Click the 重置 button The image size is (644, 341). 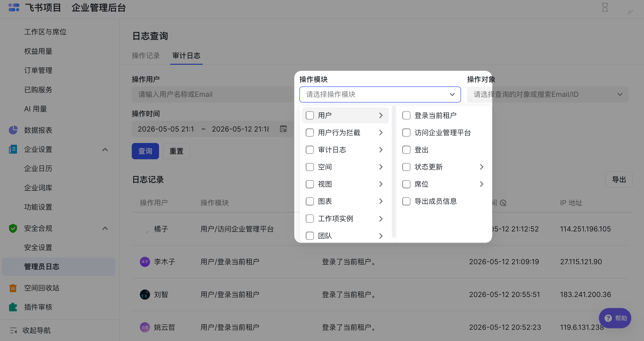(x=176, y=151)
